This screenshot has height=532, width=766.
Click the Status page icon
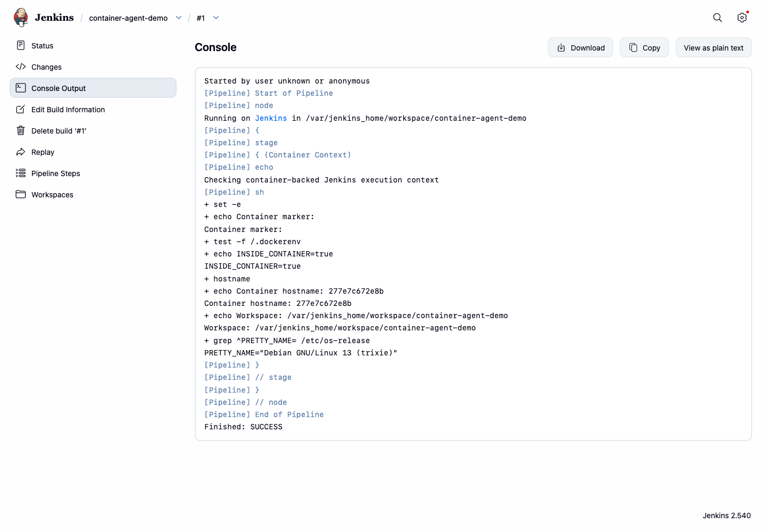coord(21,45)
